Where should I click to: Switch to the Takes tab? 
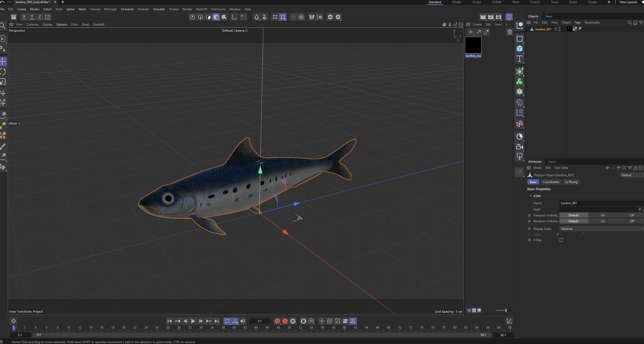pyautogui.click(x=548, y=16)
